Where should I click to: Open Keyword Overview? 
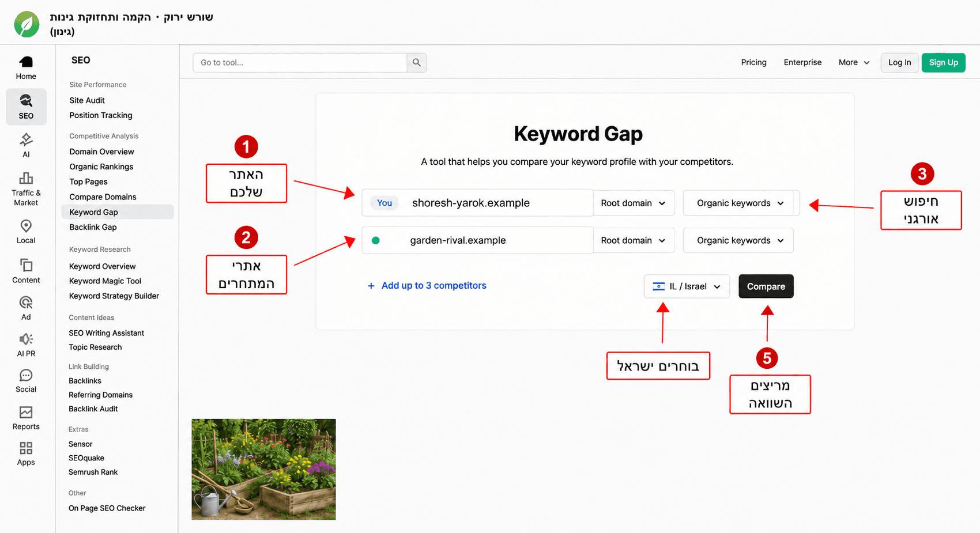point(103,266)
